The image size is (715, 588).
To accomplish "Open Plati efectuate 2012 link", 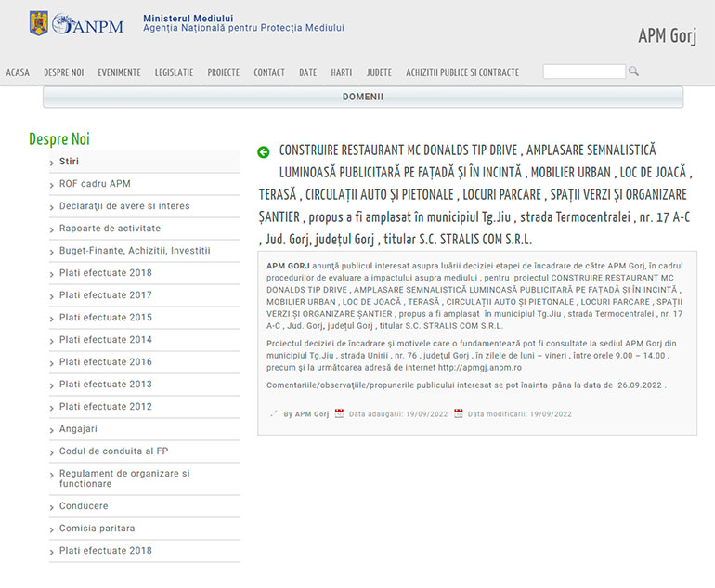I will tap(105, 407).
